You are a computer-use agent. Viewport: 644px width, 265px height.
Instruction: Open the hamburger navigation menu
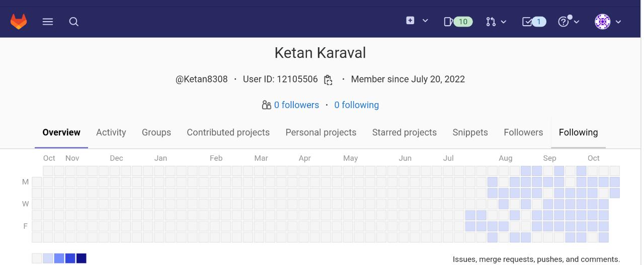coord(48,22)
